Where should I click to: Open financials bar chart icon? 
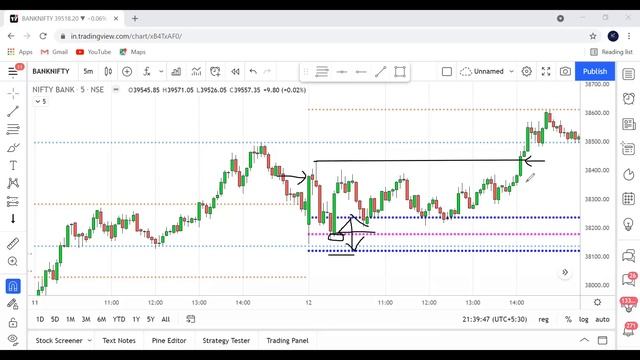point(176,71)
